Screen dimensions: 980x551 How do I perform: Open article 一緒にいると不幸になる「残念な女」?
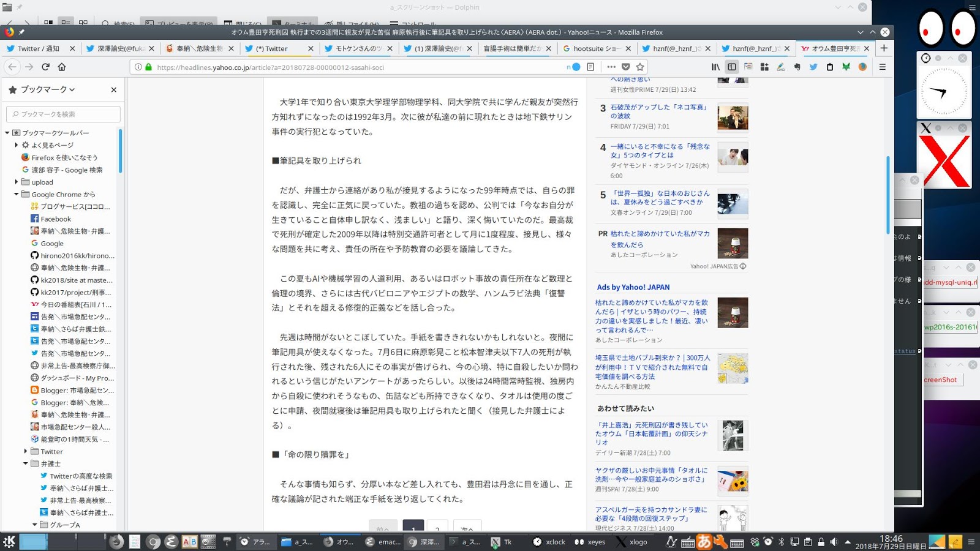660,151
